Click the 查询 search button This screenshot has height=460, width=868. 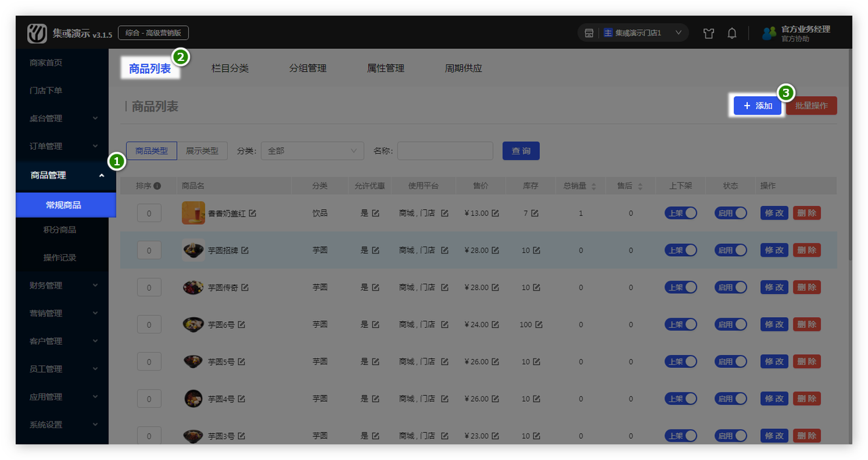pyautogui.click(x=521, y=151)
